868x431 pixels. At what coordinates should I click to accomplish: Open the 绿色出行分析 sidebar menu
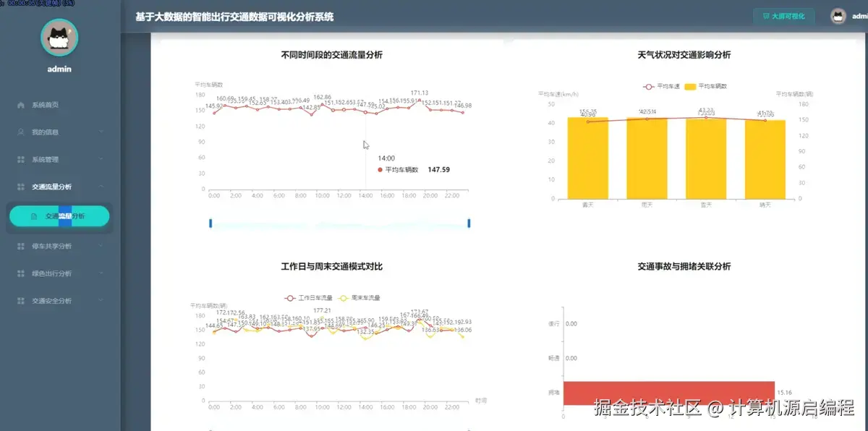point(60,273)
